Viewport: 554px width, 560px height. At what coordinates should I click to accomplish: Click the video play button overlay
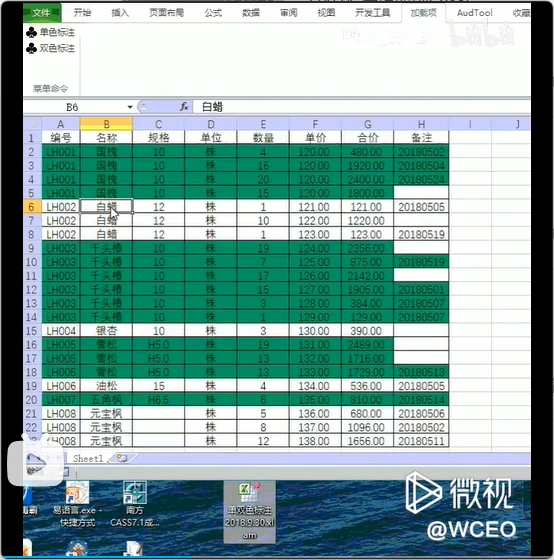pos(35,463)
